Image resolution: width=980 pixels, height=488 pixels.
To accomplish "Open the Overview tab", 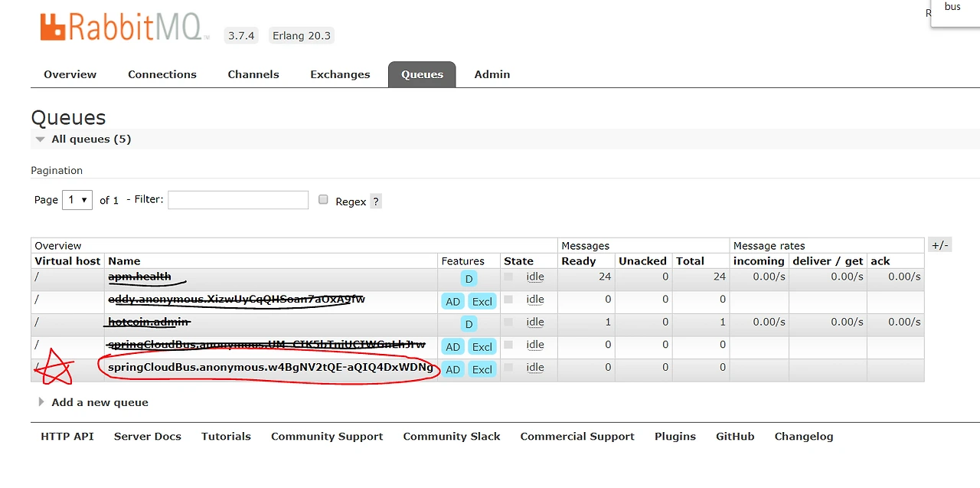I will (70, 74).
